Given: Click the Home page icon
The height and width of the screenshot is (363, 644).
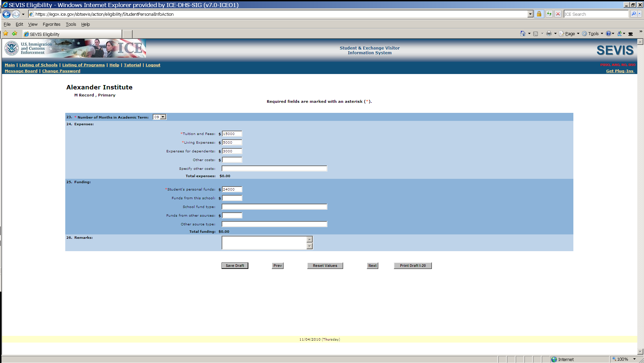Looking at the screenshot, I should tap(522, 33).
